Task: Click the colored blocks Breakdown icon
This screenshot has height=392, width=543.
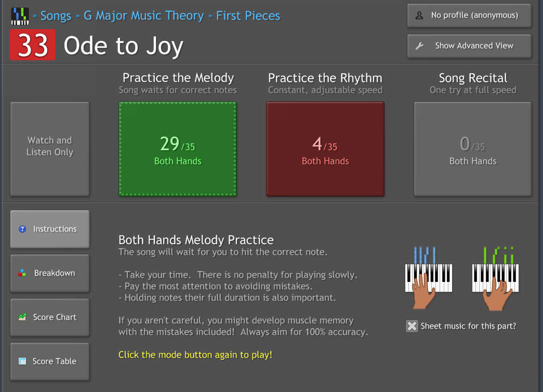Action: 22,273
